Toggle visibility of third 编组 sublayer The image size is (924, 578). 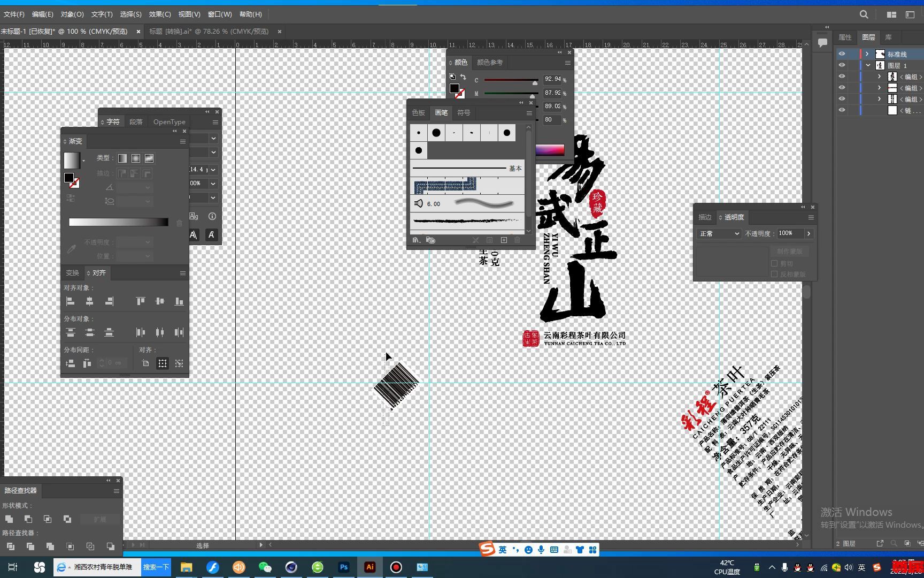click(x=842, y=99)
